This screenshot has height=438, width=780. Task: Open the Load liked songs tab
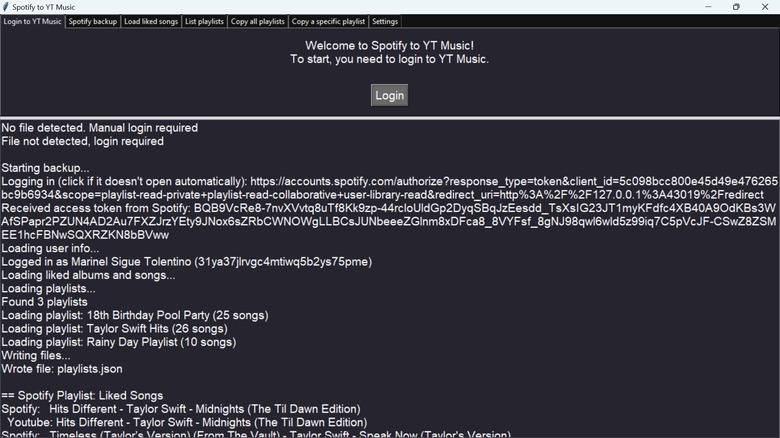click(x=151, y=21)
